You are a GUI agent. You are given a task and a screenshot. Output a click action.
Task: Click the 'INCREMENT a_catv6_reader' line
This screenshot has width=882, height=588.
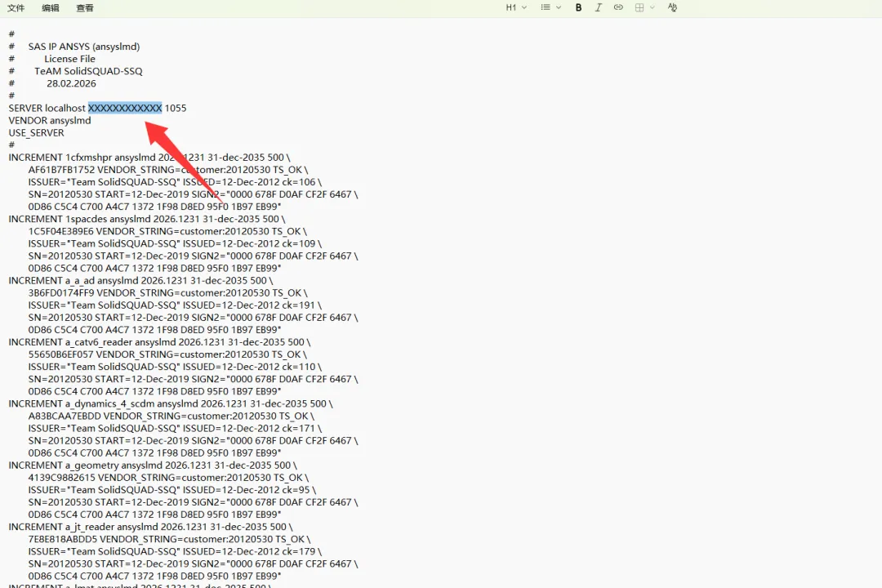(159, 342)
